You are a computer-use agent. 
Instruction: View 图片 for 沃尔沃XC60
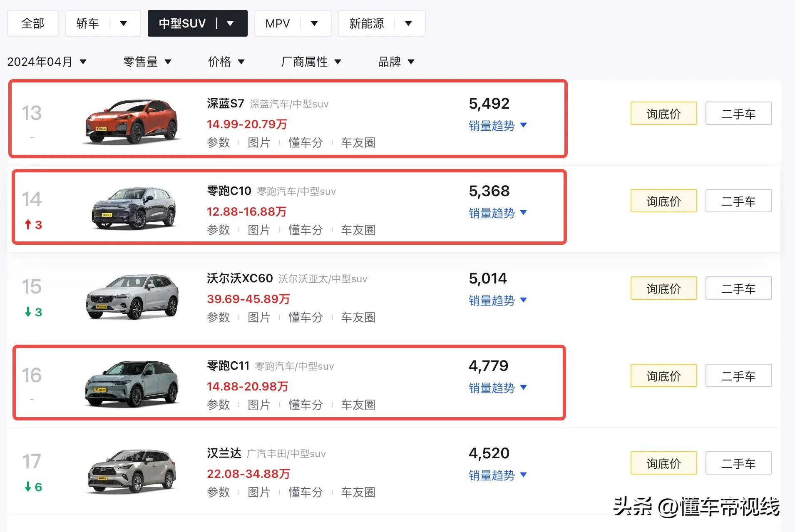(x=259, y=317)
